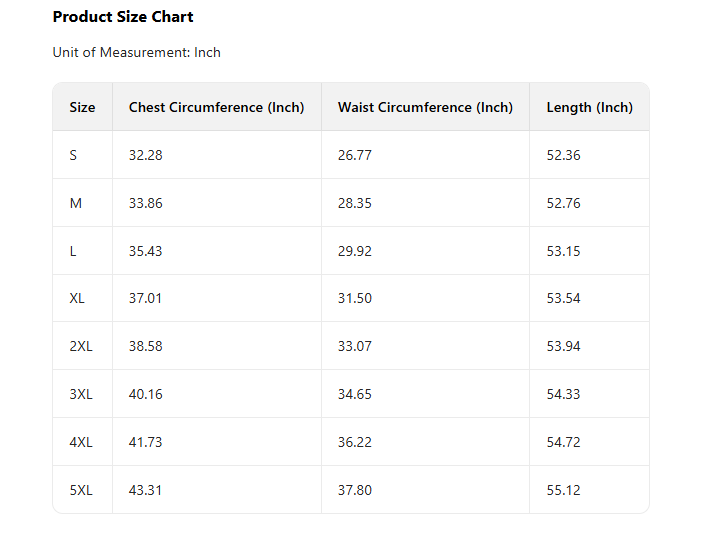Click the Unit of Measurement: Inch text
The image size is (706, 539).
point(136,52)
